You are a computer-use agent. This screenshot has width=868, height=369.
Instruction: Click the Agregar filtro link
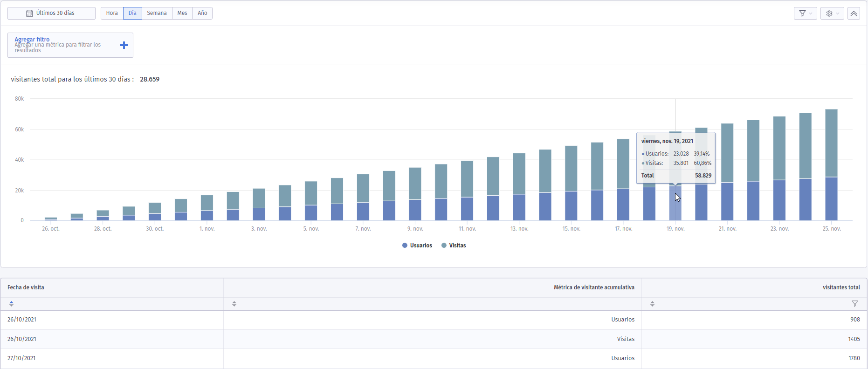pos(32,40)
